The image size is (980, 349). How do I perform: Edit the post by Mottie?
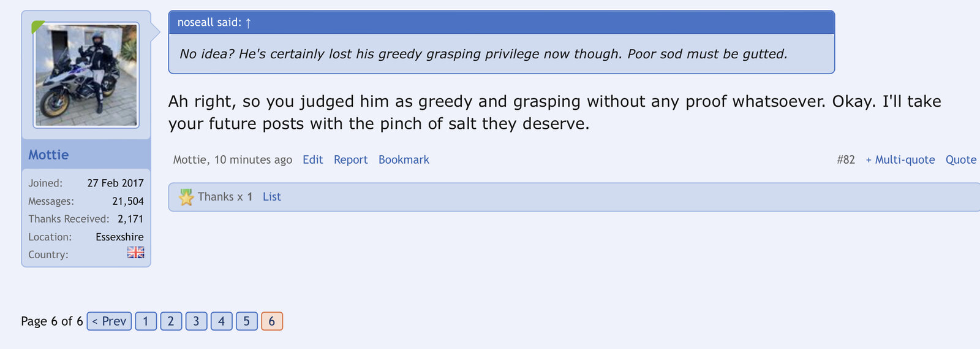tap(312, 159)
